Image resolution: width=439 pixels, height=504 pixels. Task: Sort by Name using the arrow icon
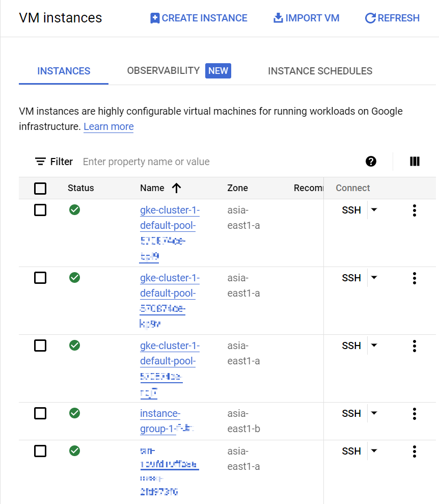(176, 188)
